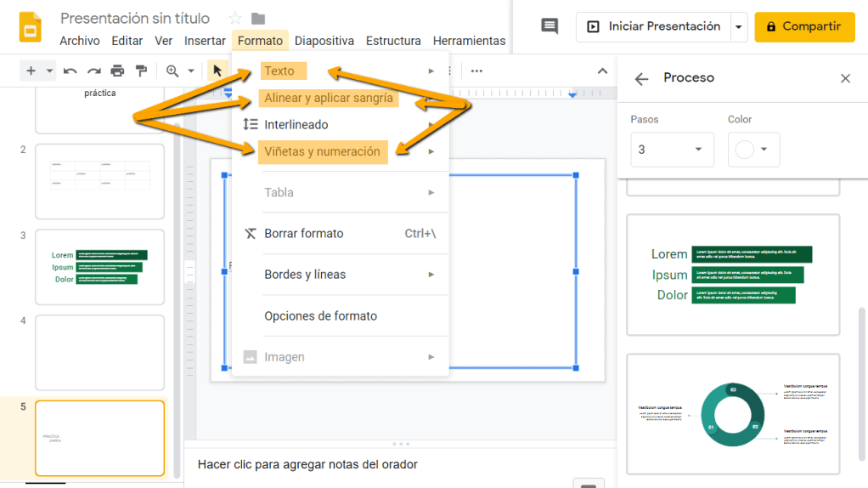Collapse the toolbar with up chevron
868x488 pixels.
(x=602, y=71)
